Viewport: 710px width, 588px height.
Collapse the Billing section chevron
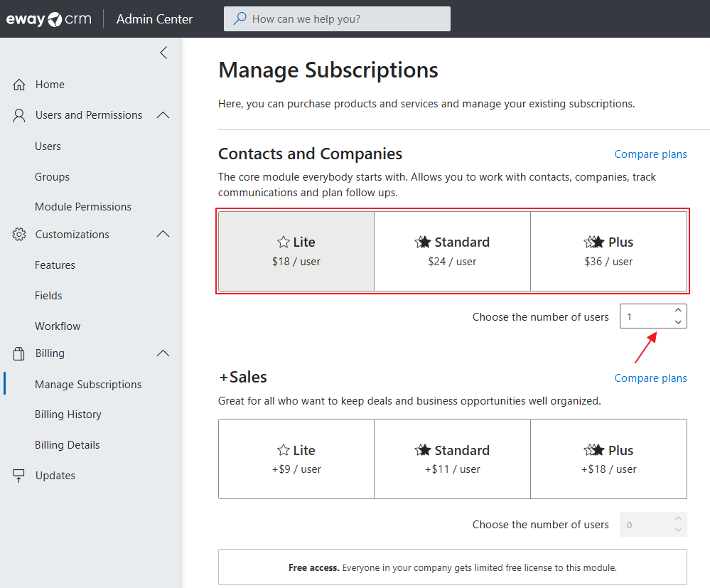163,353
